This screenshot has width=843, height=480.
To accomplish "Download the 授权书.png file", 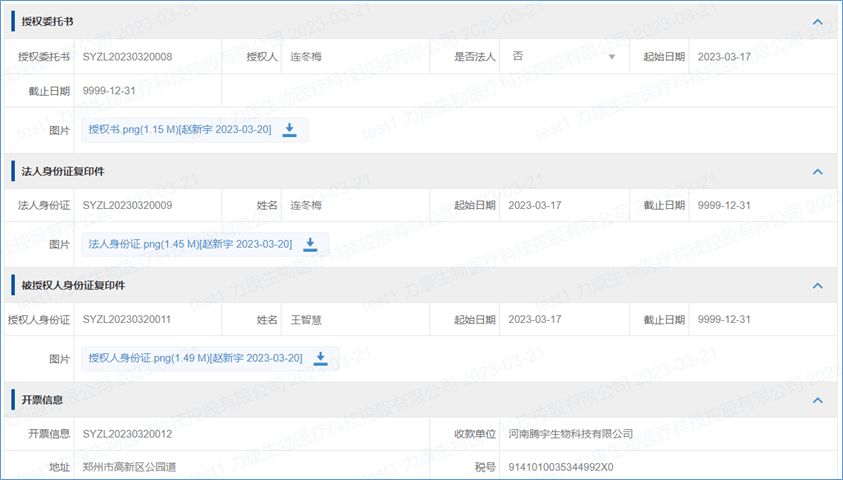I will (x=290, y=130).
